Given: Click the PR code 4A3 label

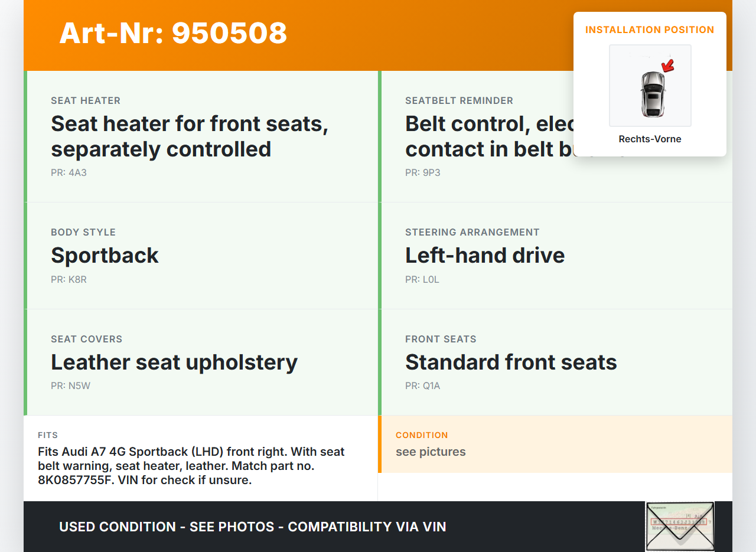Looking at the screenshot, I should (x=69, y=173).
